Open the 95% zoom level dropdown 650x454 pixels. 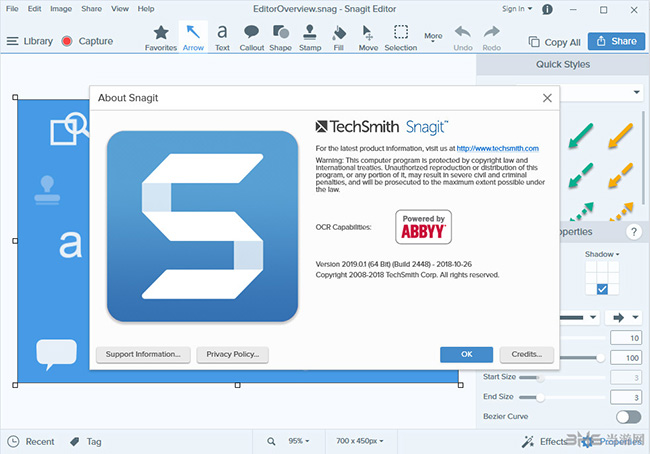[299, 441]
